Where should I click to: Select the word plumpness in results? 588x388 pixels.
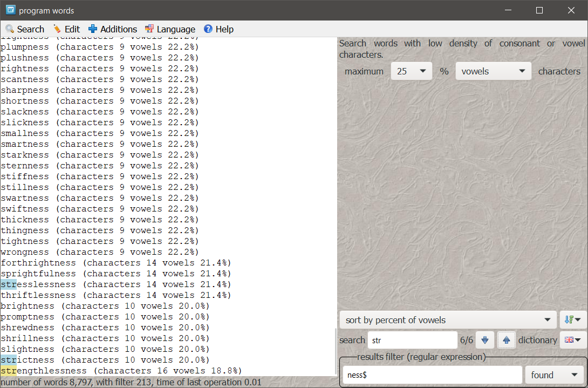tap(25, 47)
